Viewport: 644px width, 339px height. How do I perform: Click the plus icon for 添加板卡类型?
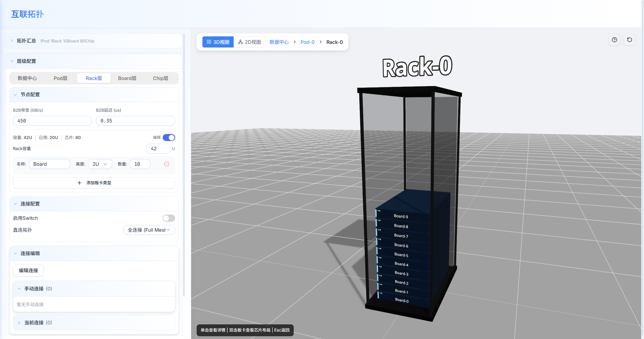click(79, 183)
